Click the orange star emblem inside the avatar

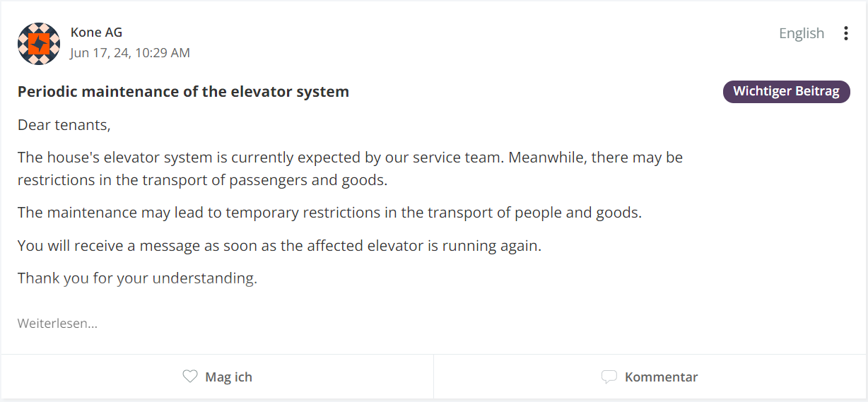(x=40, y=44)
